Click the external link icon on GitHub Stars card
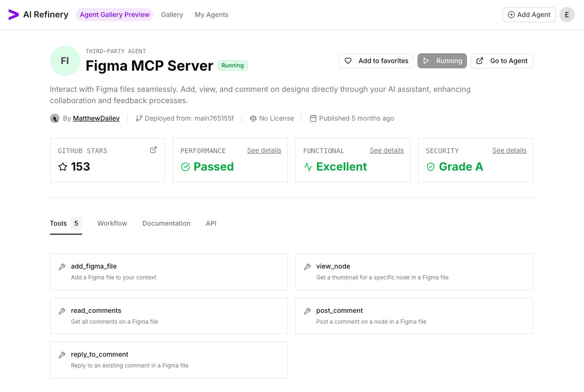 153,149
